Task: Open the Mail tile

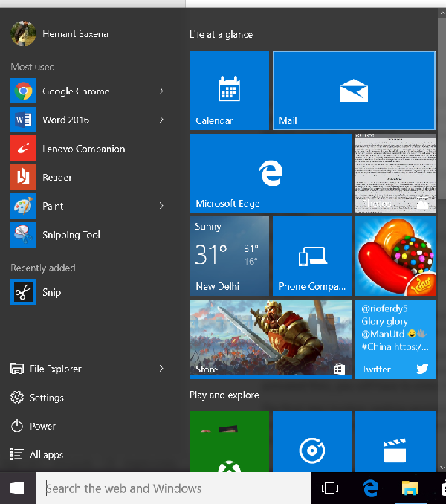Action: (x=354, y=91)
